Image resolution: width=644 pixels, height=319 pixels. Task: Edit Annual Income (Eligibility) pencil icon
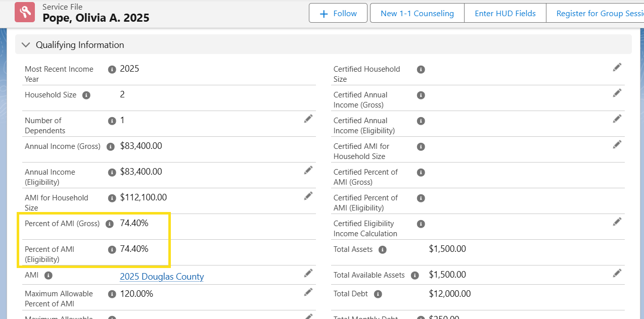[308, 170]
